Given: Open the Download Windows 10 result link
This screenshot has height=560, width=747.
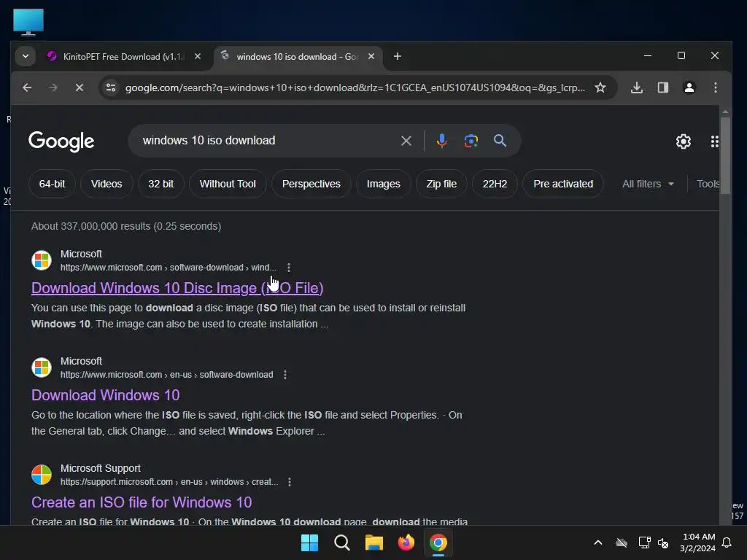Looking at the screenshot, I should point(105,395).
